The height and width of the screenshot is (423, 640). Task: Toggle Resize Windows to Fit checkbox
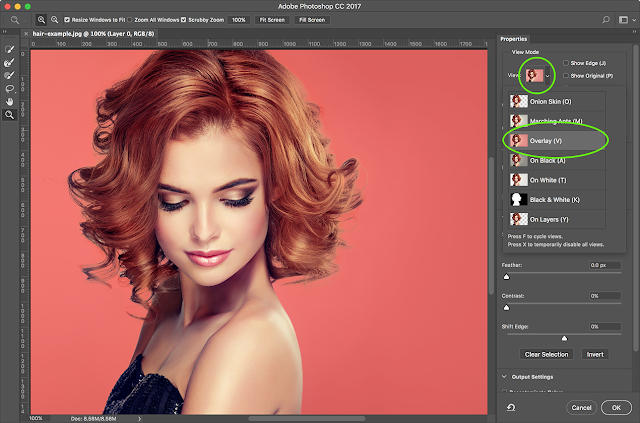click(67, 19)
